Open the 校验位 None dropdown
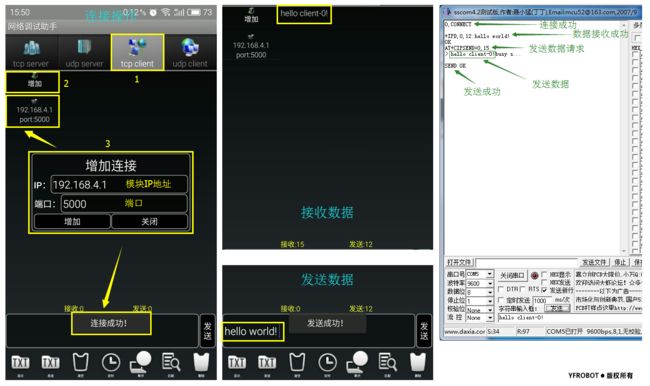The image size is (650, 386). tap(480, 309)
